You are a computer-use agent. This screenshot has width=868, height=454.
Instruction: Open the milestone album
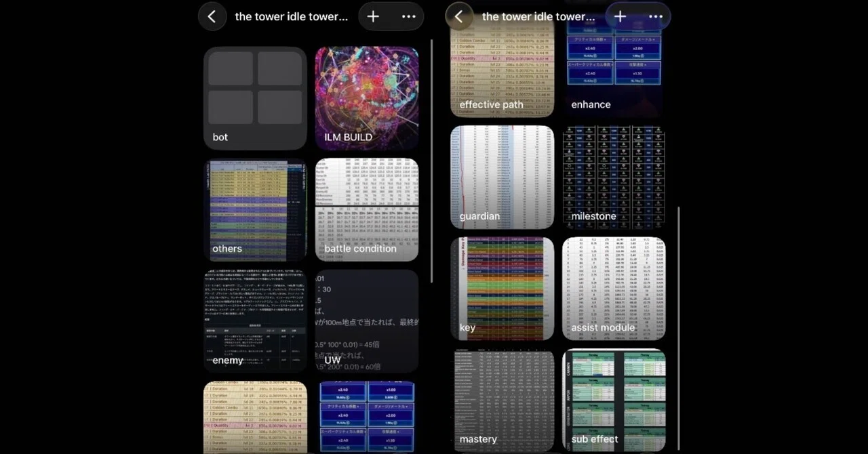614,178
